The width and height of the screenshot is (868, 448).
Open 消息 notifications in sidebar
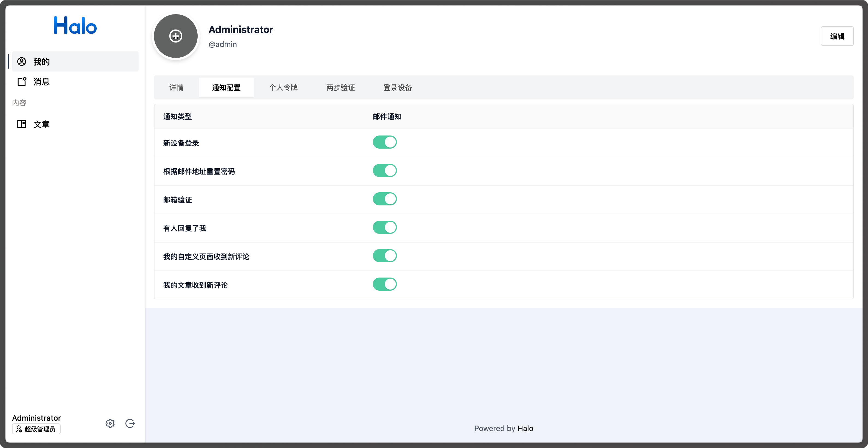pyautogui.click(x=41, y=82)
